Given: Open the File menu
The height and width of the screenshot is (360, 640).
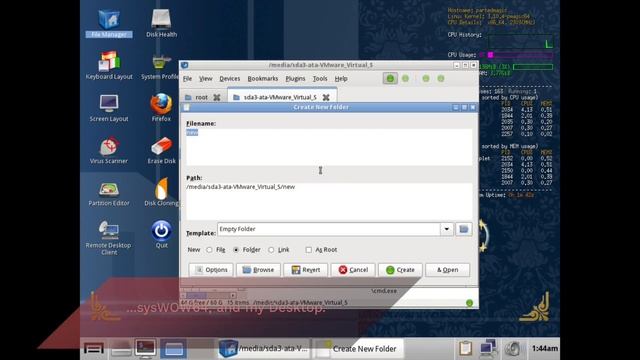Looking at the screenshot, I should tap(187, 78).
